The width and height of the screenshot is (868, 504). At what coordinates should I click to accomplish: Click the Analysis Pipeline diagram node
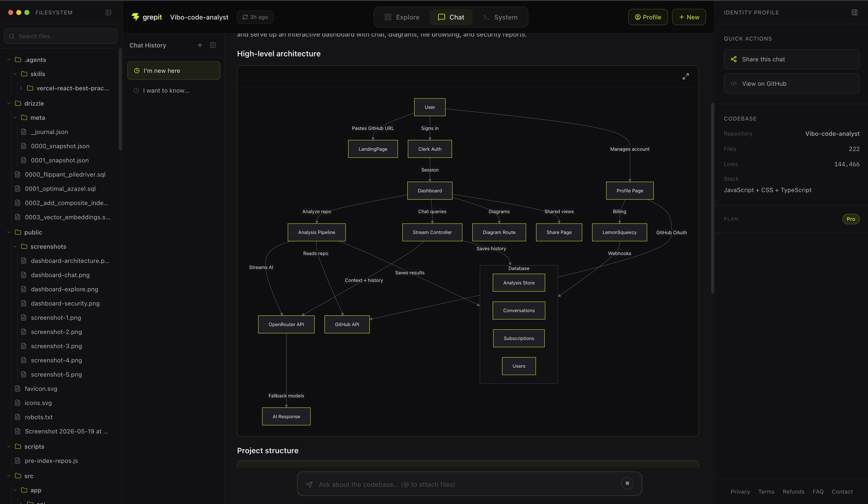click(316, 232)
